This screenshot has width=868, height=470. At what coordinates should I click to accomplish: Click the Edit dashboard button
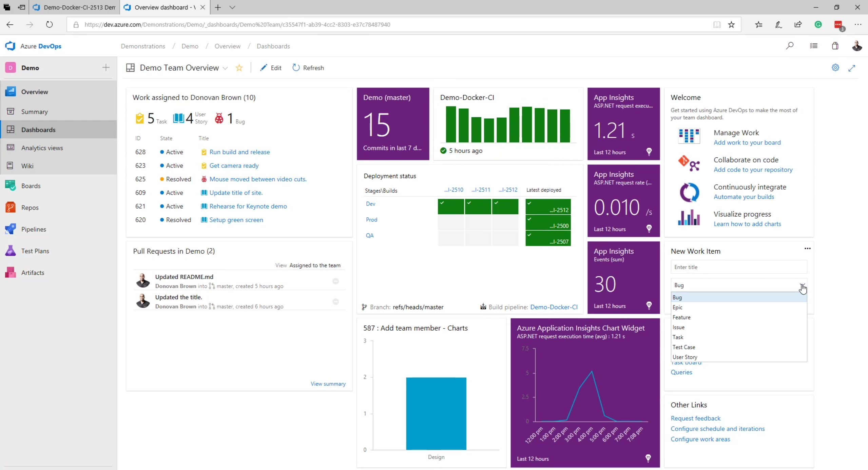pyautogui.click(x=271, y=67)
